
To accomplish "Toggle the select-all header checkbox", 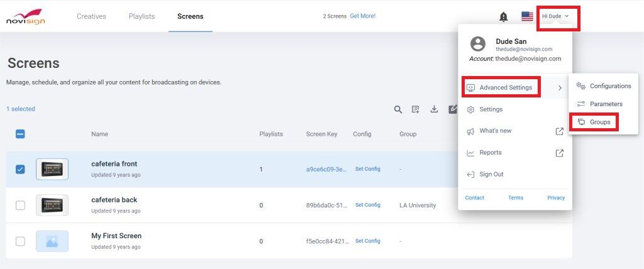I will point(20,134).
